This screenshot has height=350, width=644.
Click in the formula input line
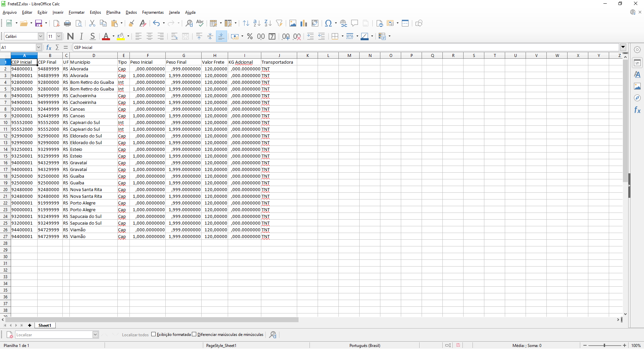(x=346, y=47)
